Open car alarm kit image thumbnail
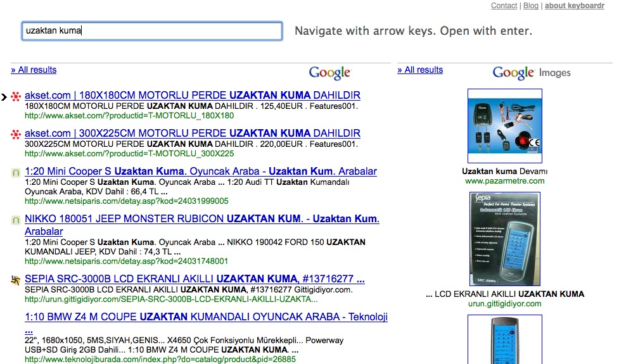This screenshot has width=619, height=364. 505,126
